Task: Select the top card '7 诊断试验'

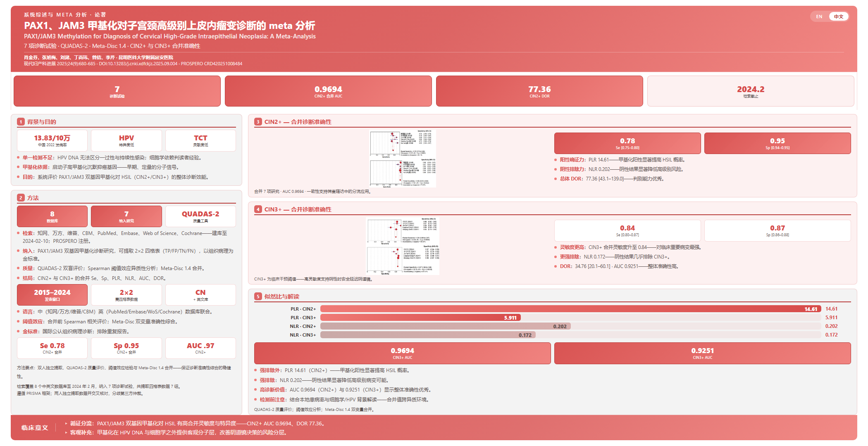Action: tap(117, 91)
